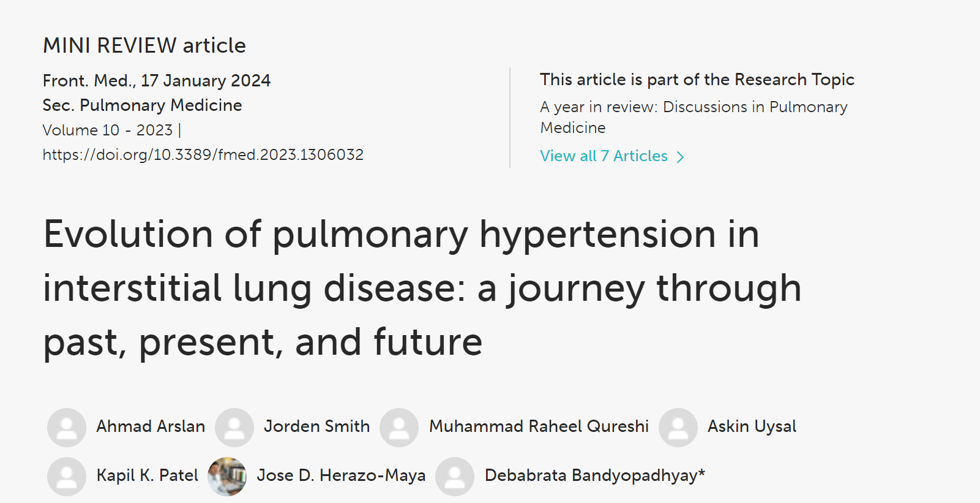
Task: Click Muhammad Raheel Qureshi's avatar icon
Action: coord(399,427)
